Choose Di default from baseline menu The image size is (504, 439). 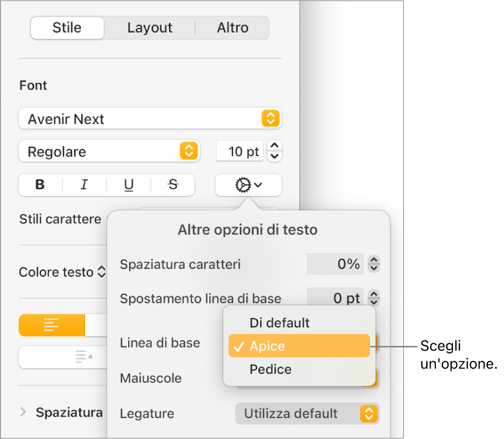tap(299, 323)
